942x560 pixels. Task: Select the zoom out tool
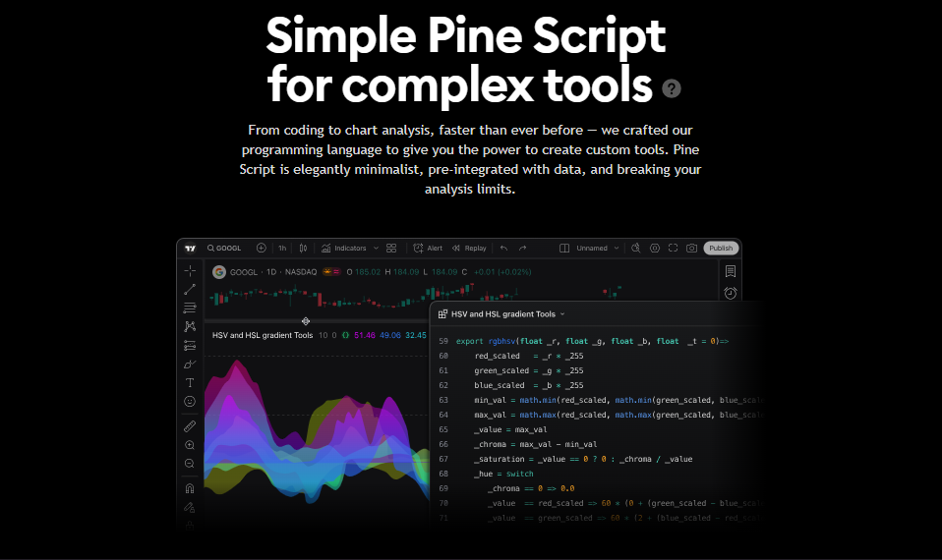[190, 464]
